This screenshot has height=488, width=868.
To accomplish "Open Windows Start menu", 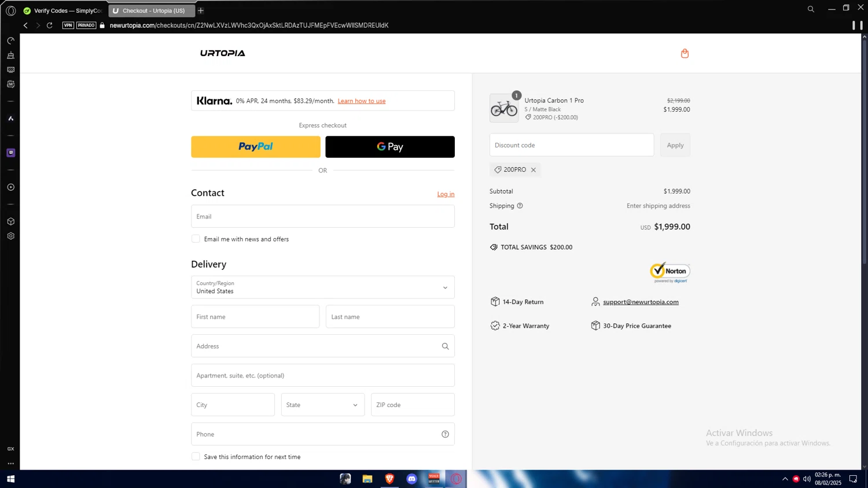I will point(10,479).
